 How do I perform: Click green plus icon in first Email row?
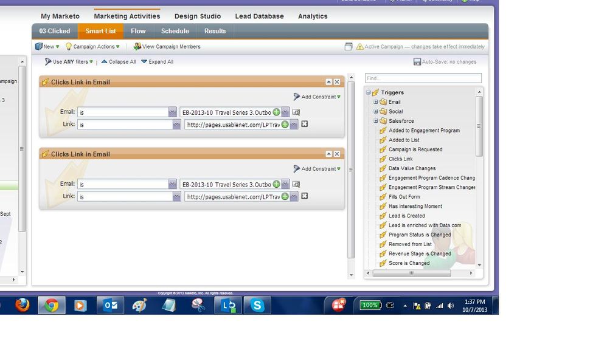276,112
